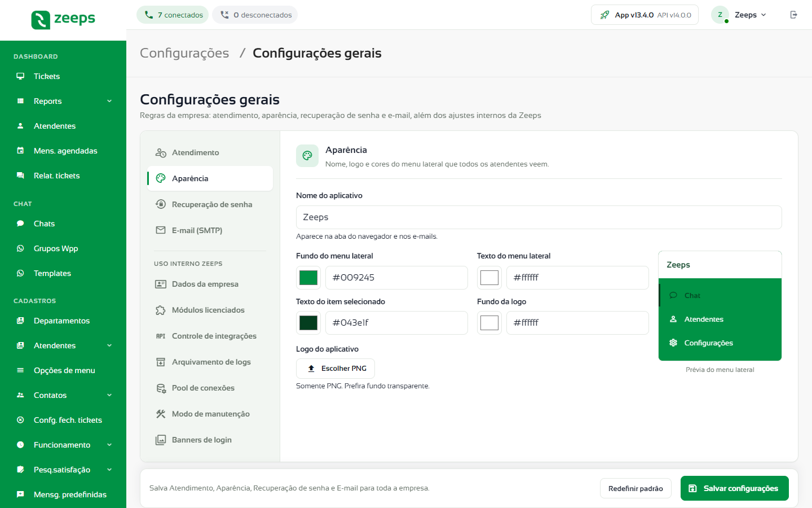812x508 pixels.
Task: Pick the Texto do item selecionado dark swatch
Action: click(308, 323)
